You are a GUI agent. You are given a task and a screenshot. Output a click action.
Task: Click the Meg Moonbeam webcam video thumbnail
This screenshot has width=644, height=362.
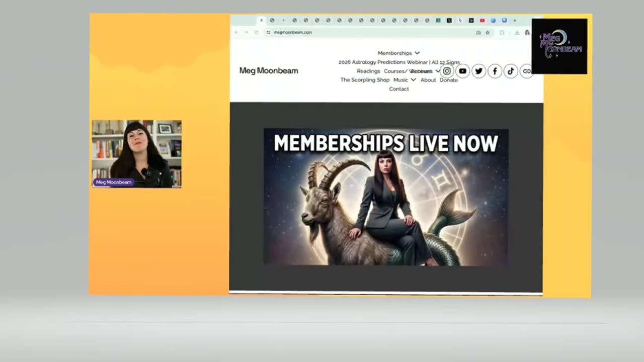coord(136,154)
